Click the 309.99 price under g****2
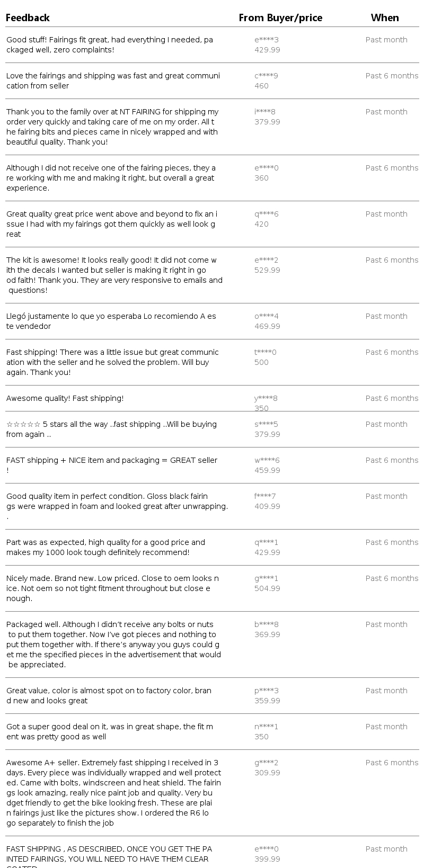424x868 pixels. pyautogui.click(x=267, y=773)
